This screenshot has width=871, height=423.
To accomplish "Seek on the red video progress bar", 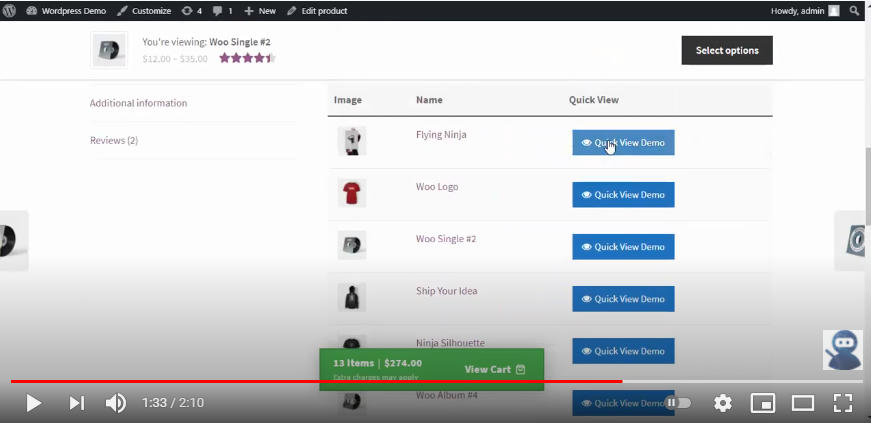I will (317, 381).
